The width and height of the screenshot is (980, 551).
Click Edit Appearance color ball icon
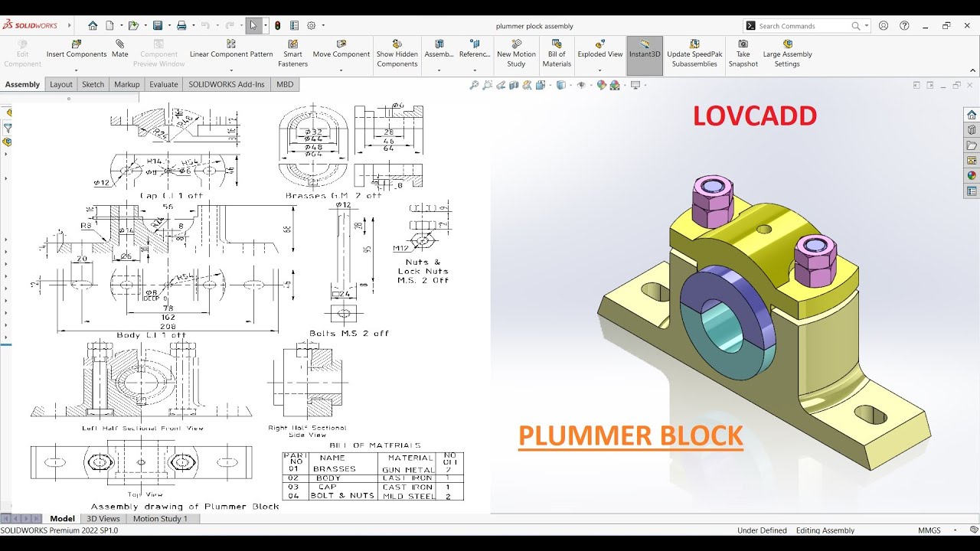click(602, 85)
